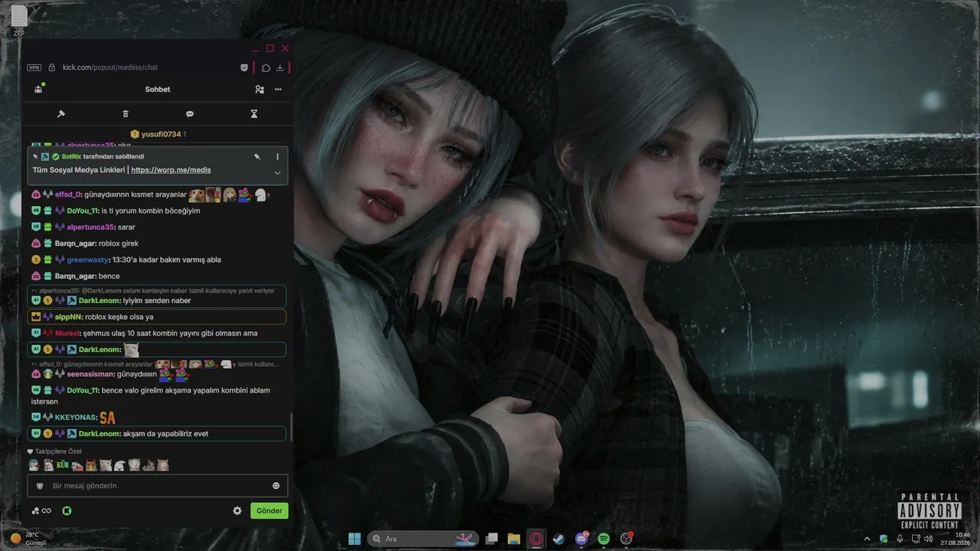The width and height of the screenshot is (980, 551).
Task: Click the Opera VPN badge
Action: click(x=34, y=67)
